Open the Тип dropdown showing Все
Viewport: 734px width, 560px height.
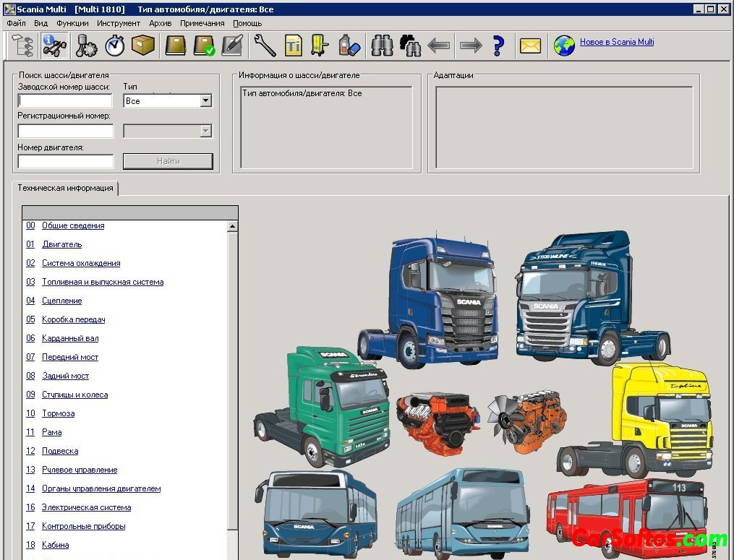tap(205, 101)
